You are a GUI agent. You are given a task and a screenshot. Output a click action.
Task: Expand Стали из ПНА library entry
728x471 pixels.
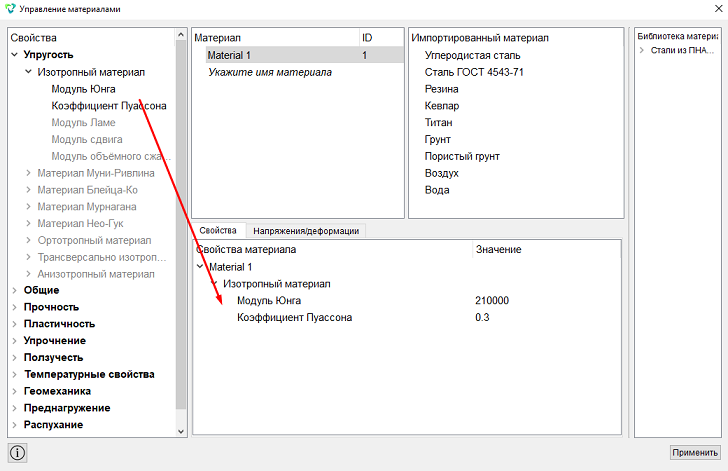click(x=642, y=50)
